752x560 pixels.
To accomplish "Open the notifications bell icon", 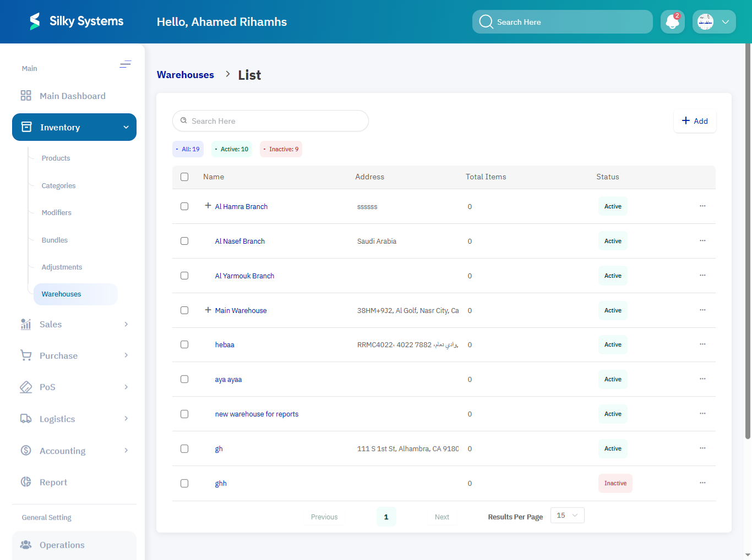I will click(672, 22).
